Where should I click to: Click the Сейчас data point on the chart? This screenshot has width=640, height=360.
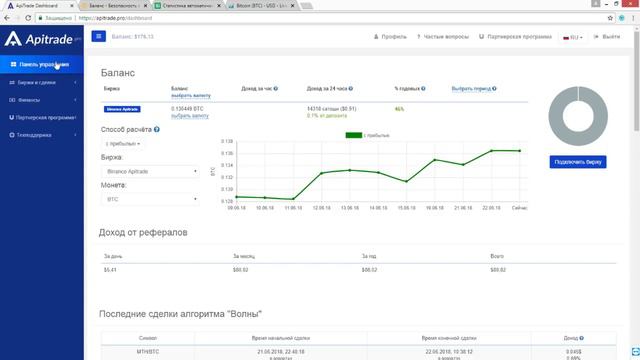(x=520, y=151)
